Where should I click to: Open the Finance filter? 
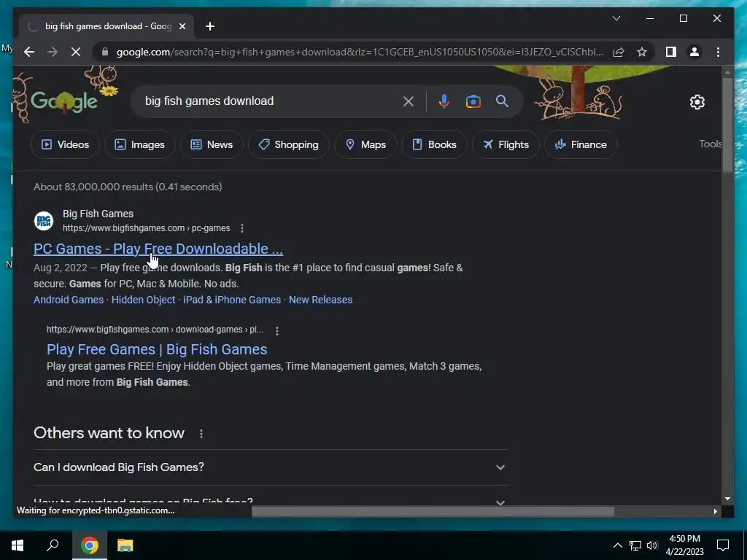pyautogui.click(x=581, y=144)
